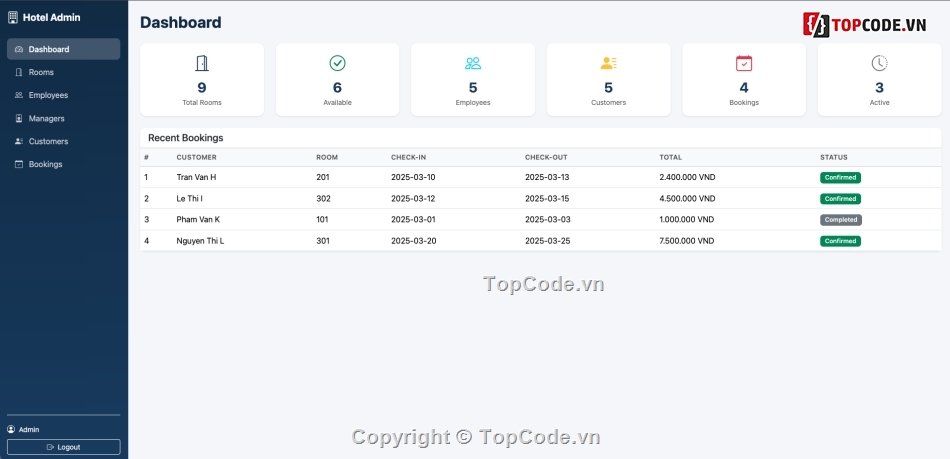Click the Dashboard page heading

point(181,23)
